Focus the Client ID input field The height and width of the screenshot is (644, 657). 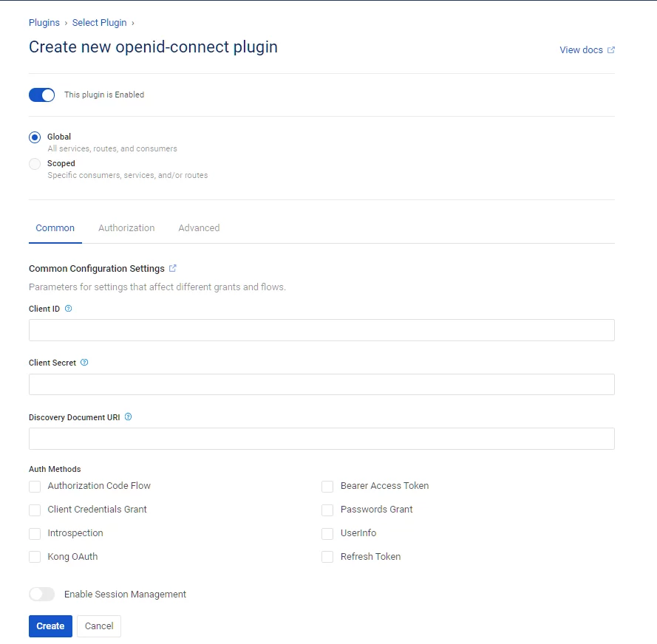[321, 330]
